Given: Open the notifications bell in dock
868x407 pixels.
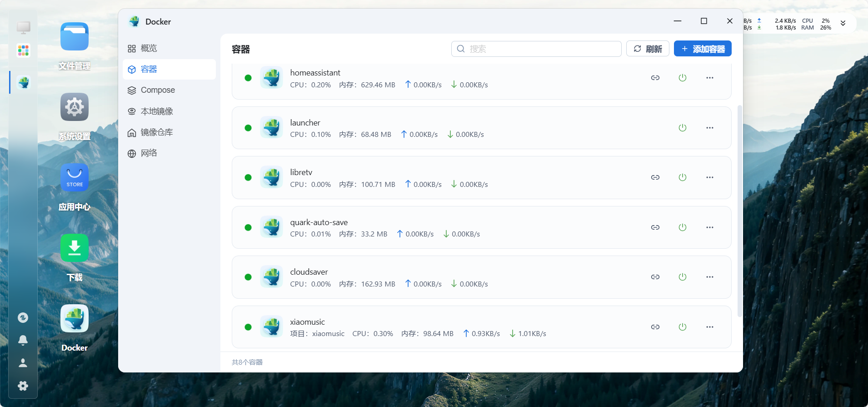Looking at the screenshot, I should 23,340.
